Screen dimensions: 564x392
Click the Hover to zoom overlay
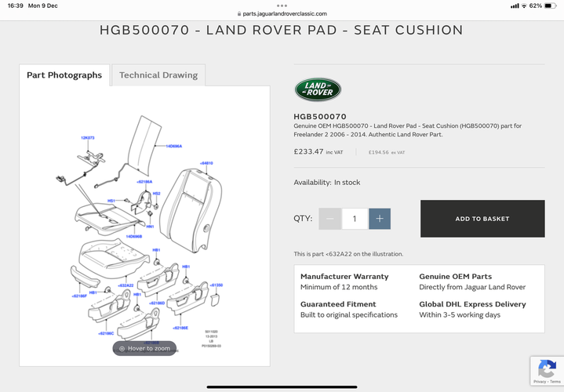coord(144,348)
